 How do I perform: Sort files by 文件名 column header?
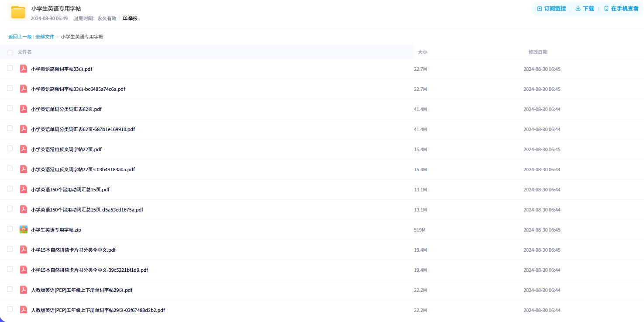tap(24, 52)
